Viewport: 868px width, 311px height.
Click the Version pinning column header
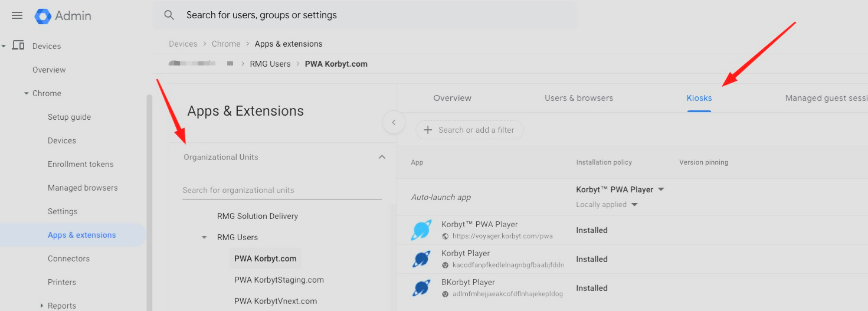pos(703,162)
